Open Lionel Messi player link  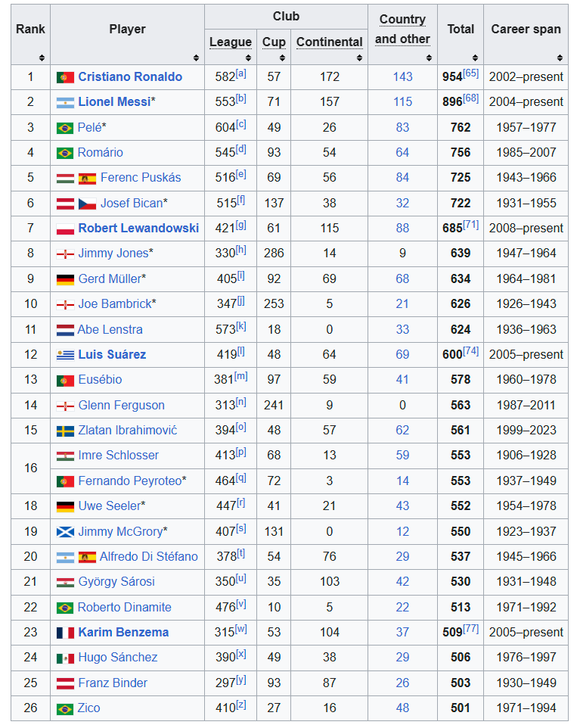tap(114, 102)
